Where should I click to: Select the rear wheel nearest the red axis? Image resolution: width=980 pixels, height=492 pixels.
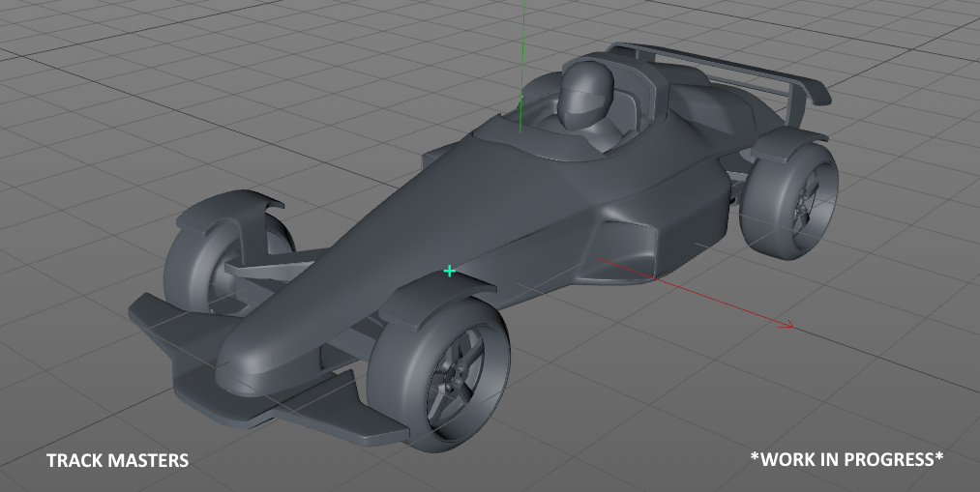pos(790,202)
